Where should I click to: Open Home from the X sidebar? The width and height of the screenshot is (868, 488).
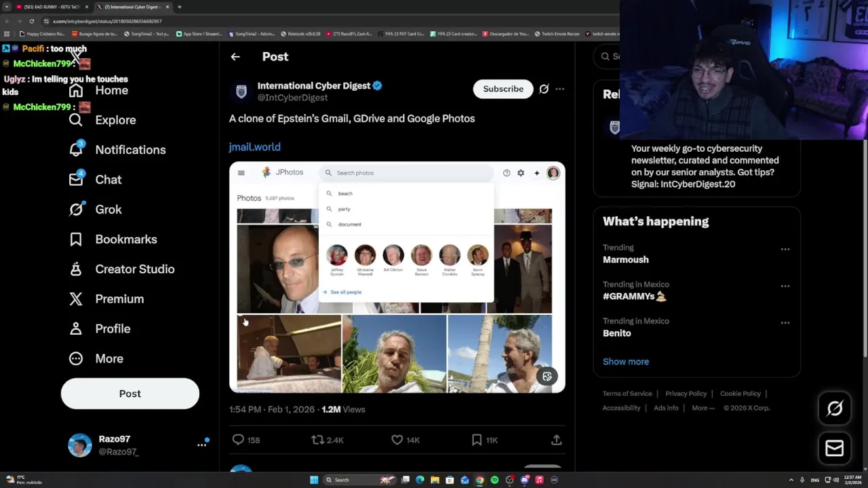98,90
